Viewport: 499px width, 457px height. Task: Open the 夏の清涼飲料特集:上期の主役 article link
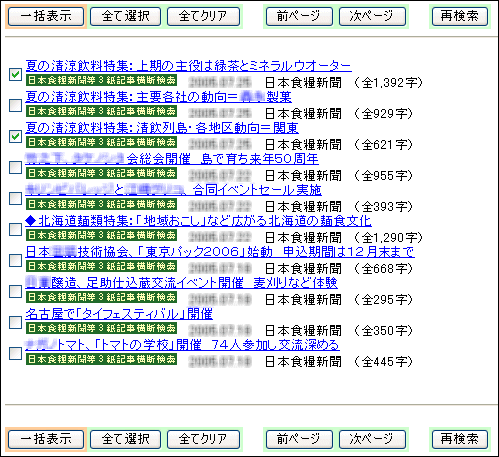coord(188,66)
